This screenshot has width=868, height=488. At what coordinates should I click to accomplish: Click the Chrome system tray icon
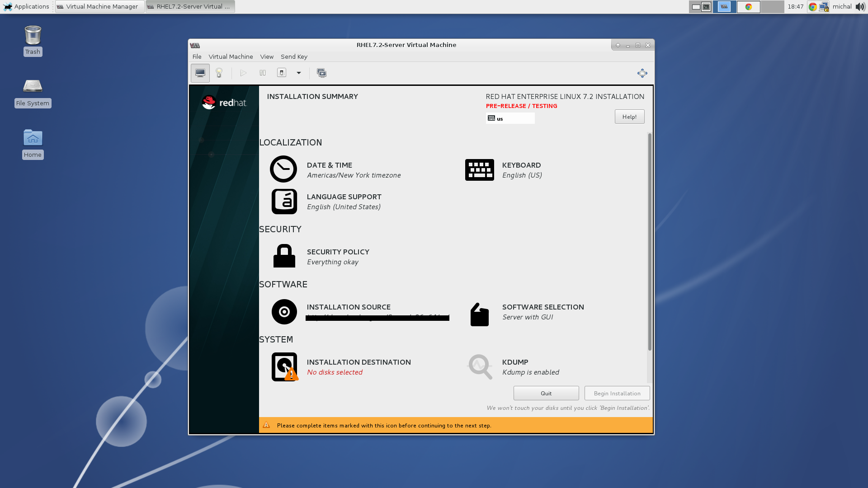[x=813, y=7]
